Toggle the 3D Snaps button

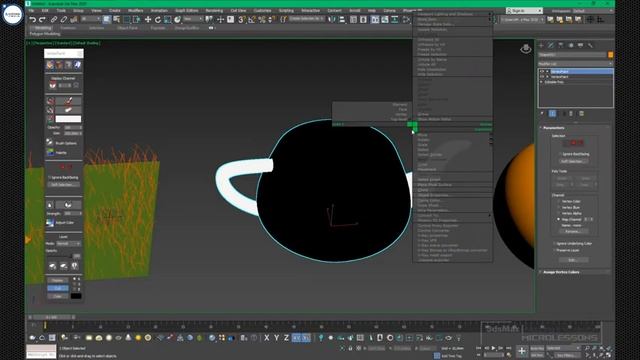(x=242, y=20)
